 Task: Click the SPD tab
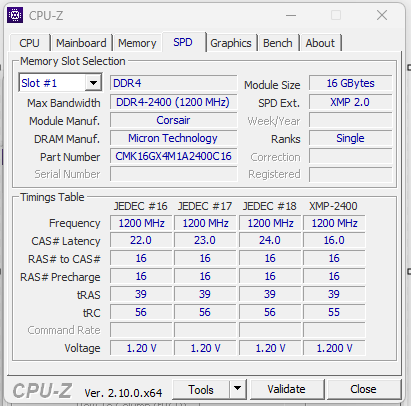click(183, 42)
